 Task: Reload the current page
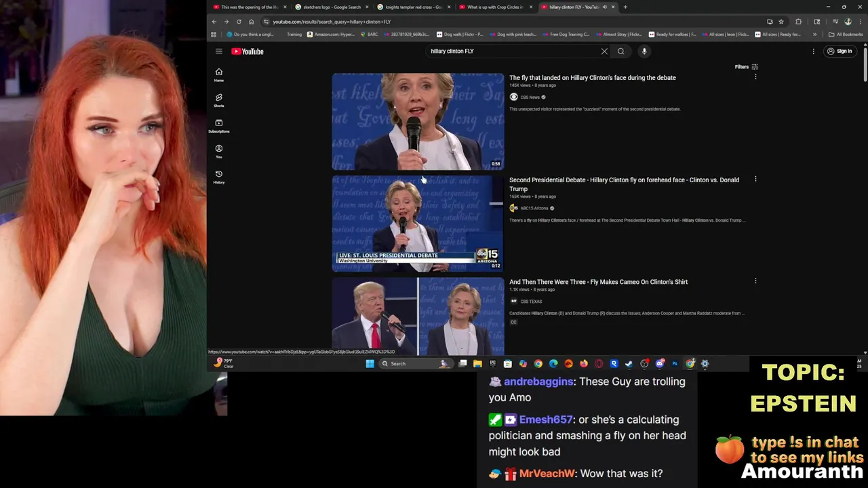click(239, 22)
